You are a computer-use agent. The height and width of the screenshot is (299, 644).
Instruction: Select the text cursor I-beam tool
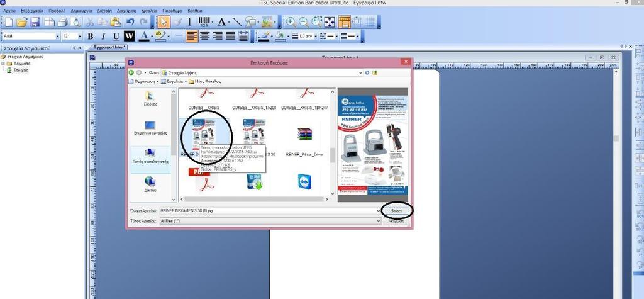(x=189, y=22)
